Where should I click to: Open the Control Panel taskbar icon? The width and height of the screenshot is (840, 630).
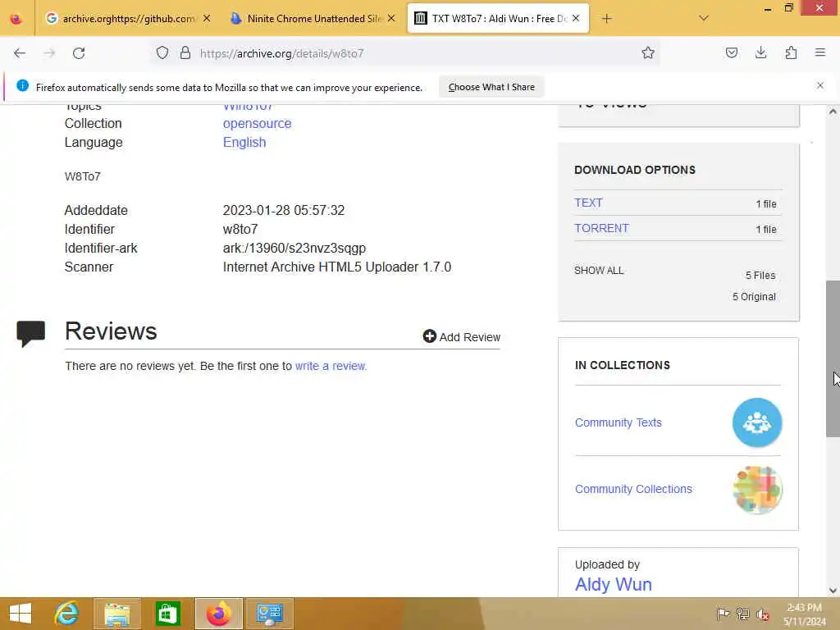click(x=269, y=614)
